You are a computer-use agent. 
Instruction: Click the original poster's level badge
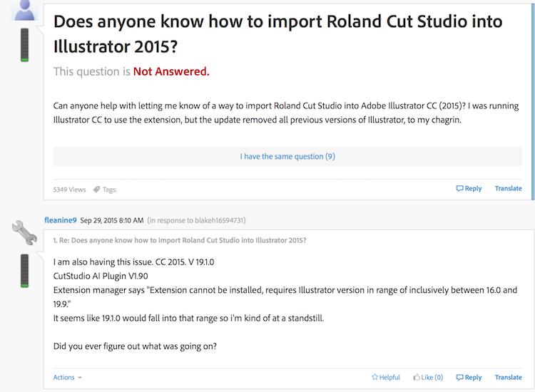pyautogui.click(x=24, y=45)
